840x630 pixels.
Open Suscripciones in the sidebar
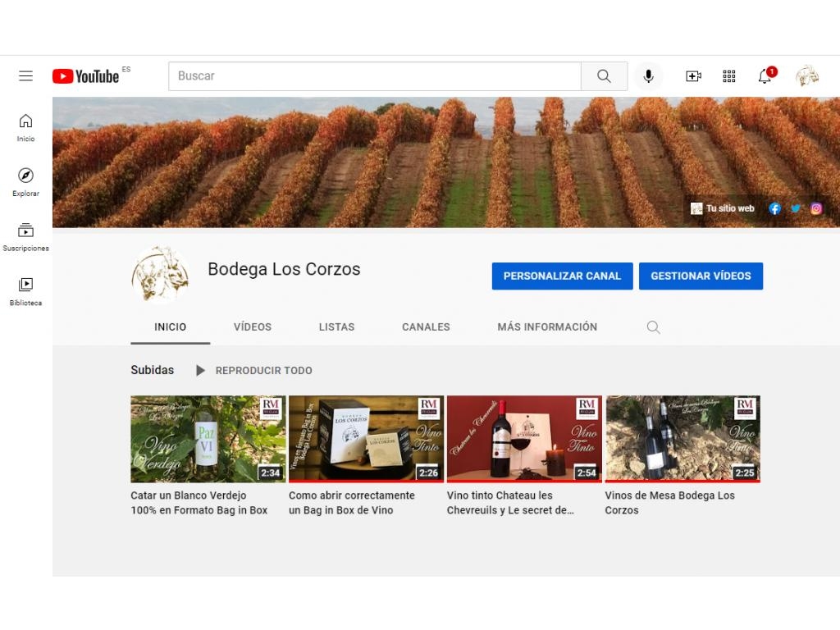tap(25, 237)
